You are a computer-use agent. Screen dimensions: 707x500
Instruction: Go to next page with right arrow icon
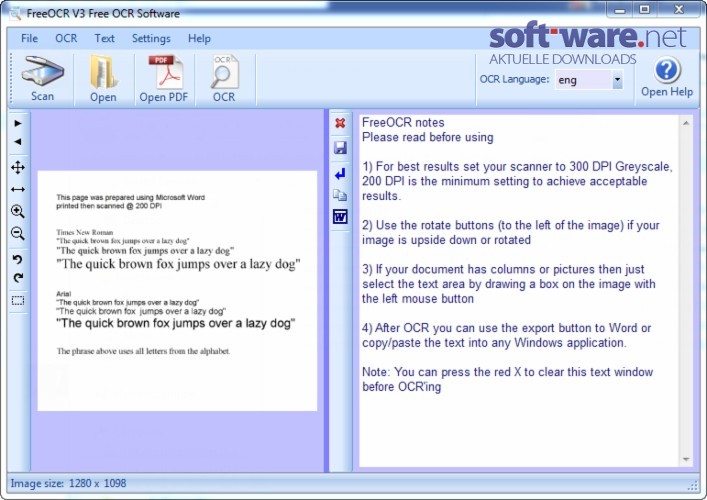pyautogui.click(x=18, y=124)
